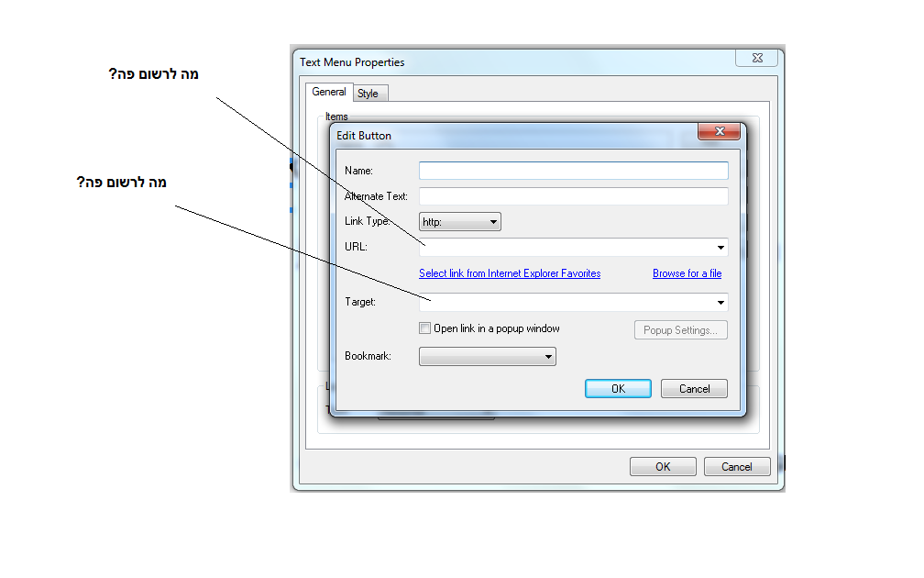Click the Browse for a file link
Screen dimensions: 924x578
pos(687,273)
